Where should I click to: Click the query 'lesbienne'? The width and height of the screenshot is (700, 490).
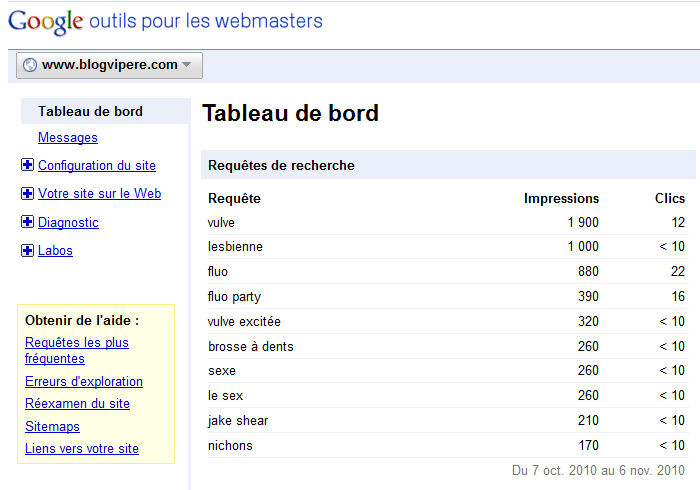coord(235,246)
